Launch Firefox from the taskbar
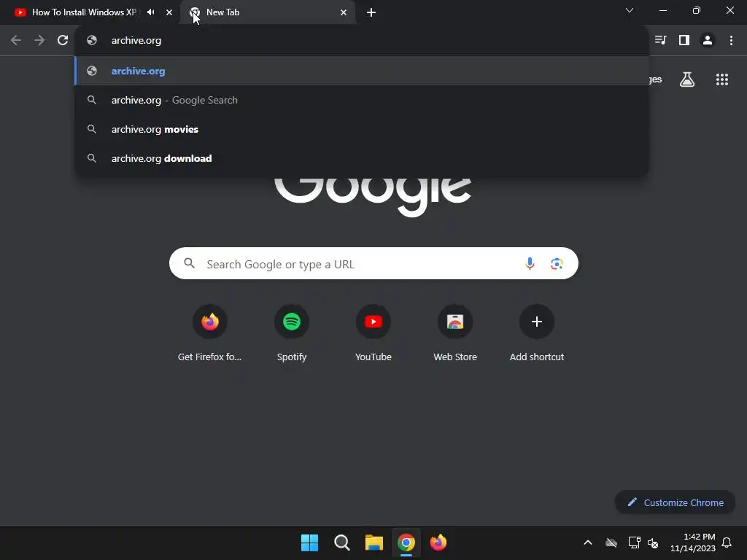This screenshot has height=560, width=747. pos(438,542)
